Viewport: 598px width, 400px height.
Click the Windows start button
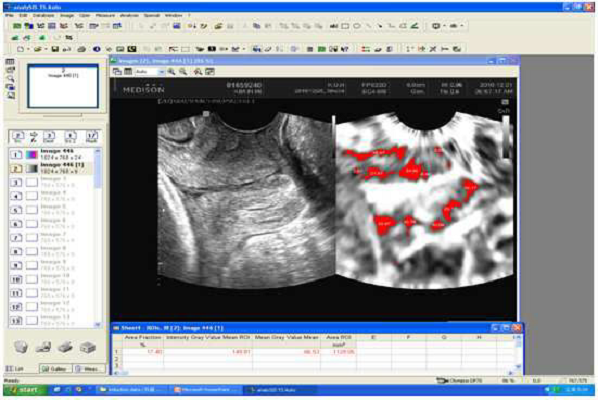[x=25, y=390]
